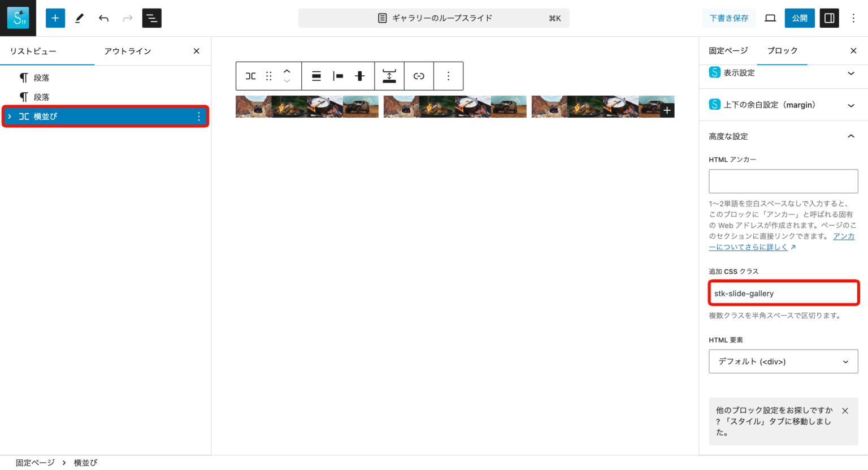The width and height of the screenshot is (868, 470).
Task: Open the Settings sidebar panel icon
Action: pyautogui.click(x=829, y=18)
